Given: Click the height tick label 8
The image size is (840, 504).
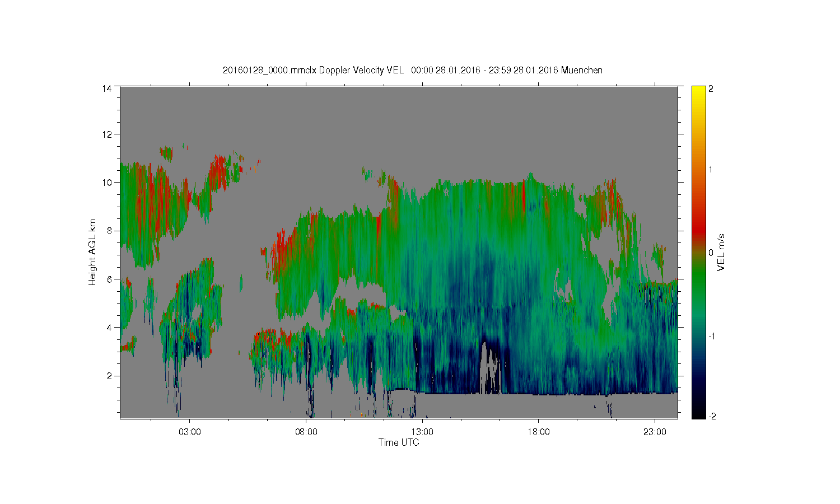Looking at the screenshot, I should tap(109, 231).
